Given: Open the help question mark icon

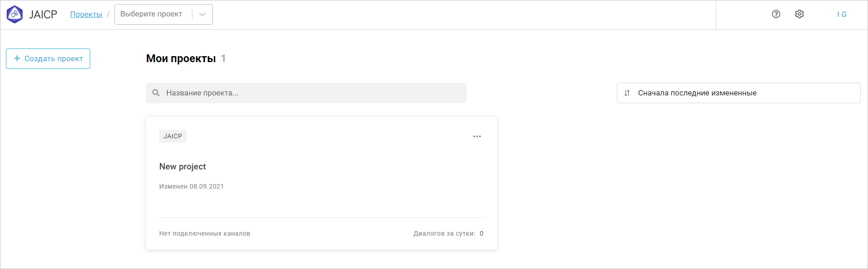Looking at the screenshot, I should click(x=776, y=14).
